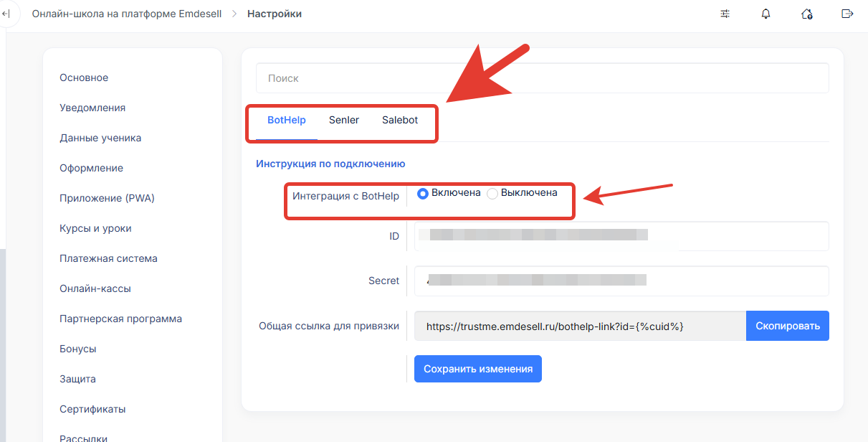Click the logout icon at top right
Image resolution: width=868 pixels, height=442 pixels.
click(847, 14)
